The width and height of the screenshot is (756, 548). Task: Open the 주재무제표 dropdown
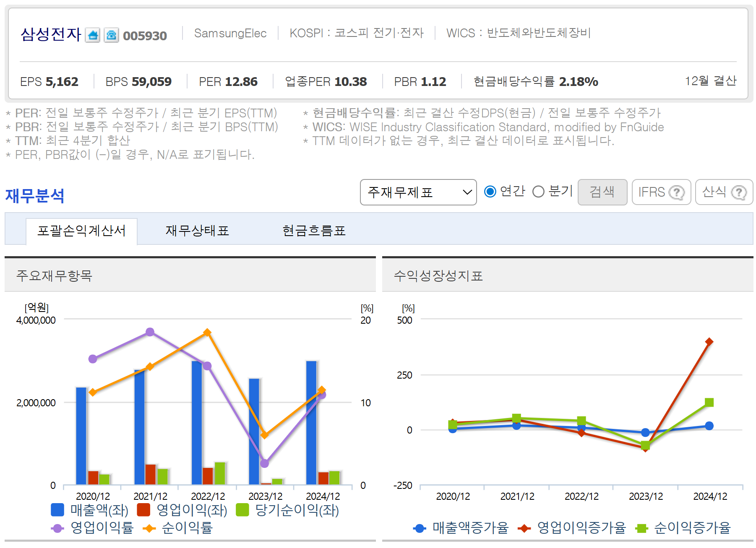click(x=418, y=192)
